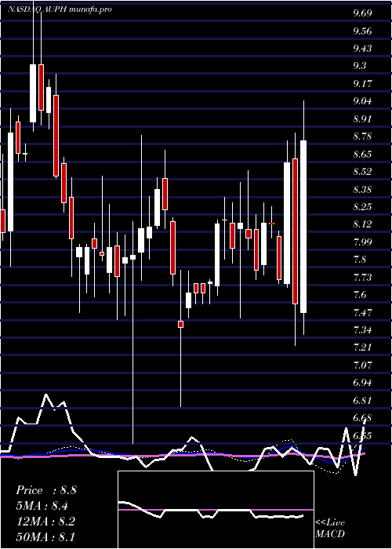The width and height of the screenshot is (392, 549).
Task: Click the 9.69 price axis label
Action: [362, 13]
